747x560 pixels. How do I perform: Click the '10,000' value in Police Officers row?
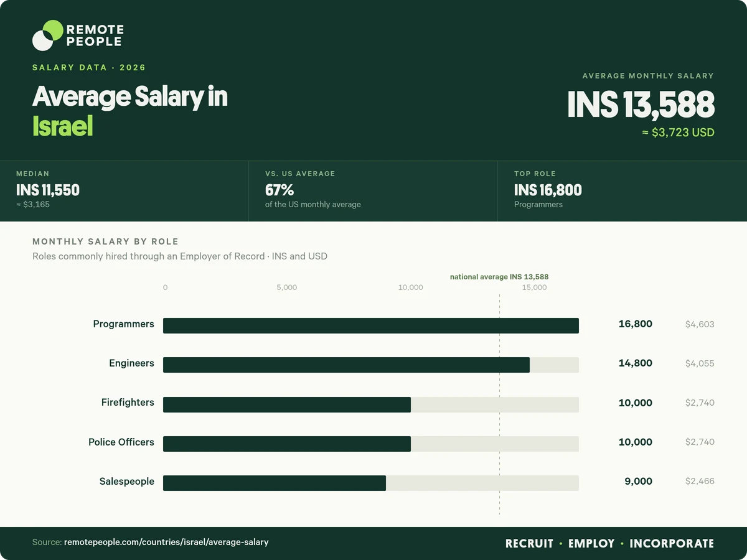coord(636,442)
